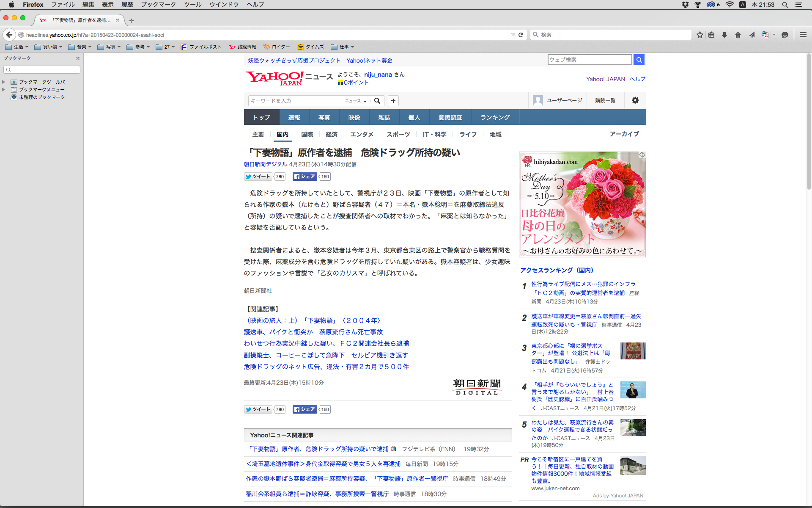Click the Yahoo news settings gear icon
Image resolution: width=812 pixels, height=508 pixels.
coord(635,100)
